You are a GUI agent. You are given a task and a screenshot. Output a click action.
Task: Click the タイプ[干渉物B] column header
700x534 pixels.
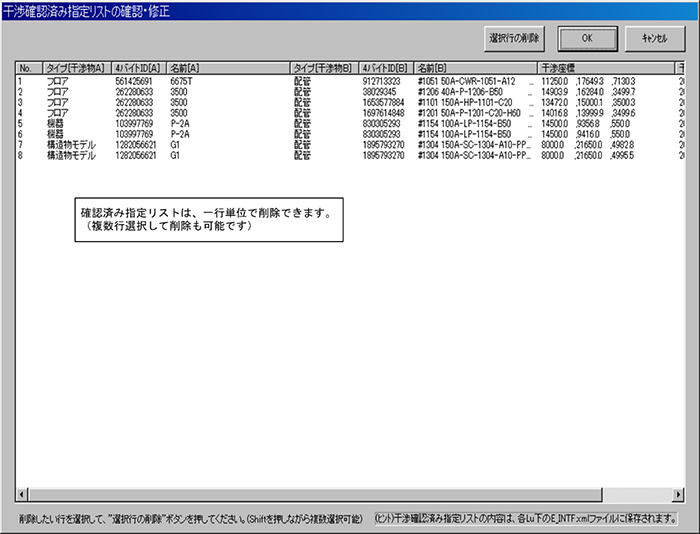point(323,67)
